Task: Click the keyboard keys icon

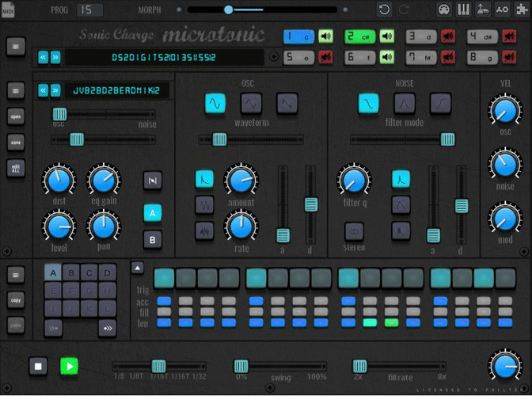Action: point(463,10)
